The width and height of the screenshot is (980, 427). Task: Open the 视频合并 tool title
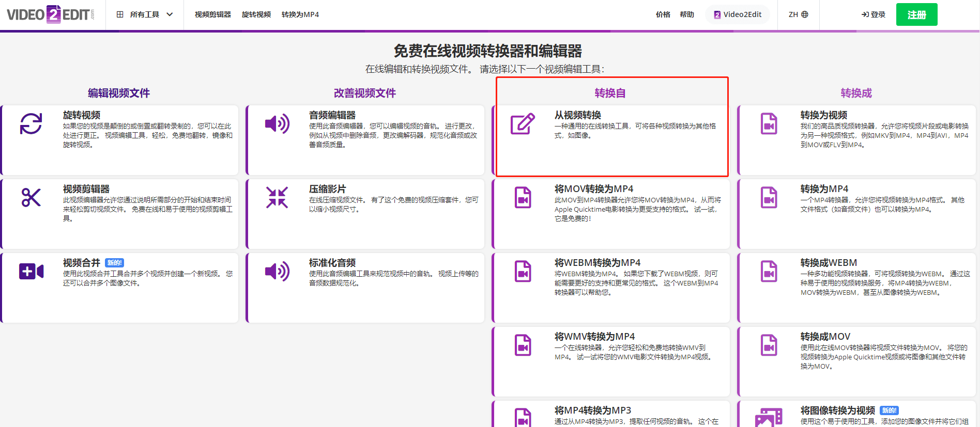point(82,263)
